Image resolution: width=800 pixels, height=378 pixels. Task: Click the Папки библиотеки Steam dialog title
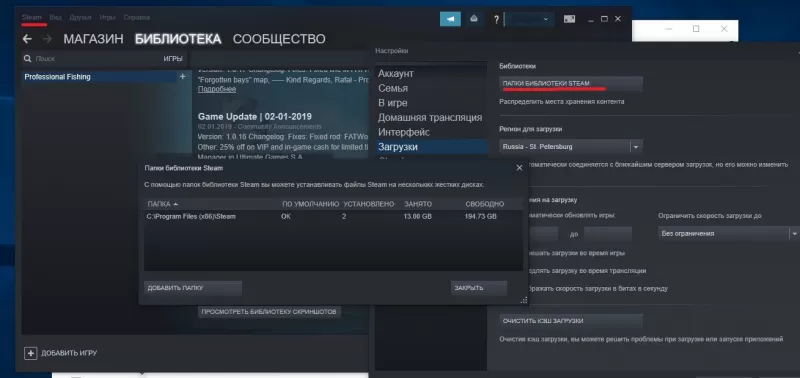click(184, 167)
